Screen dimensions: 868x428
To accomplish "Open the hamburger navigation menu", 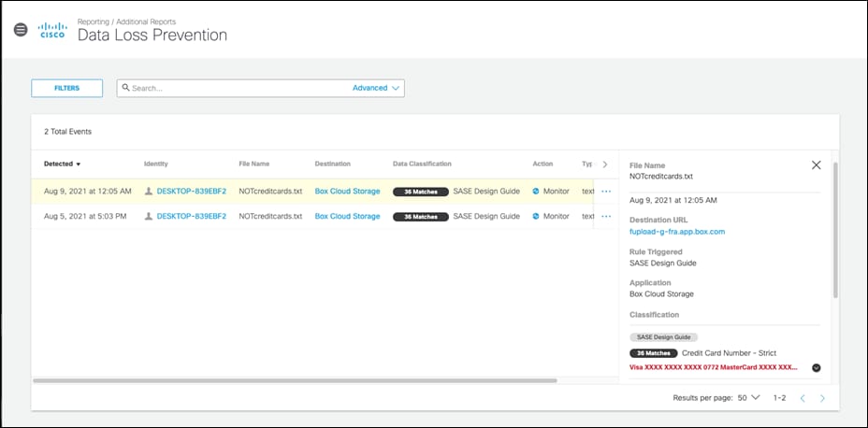I will (21, 30).
